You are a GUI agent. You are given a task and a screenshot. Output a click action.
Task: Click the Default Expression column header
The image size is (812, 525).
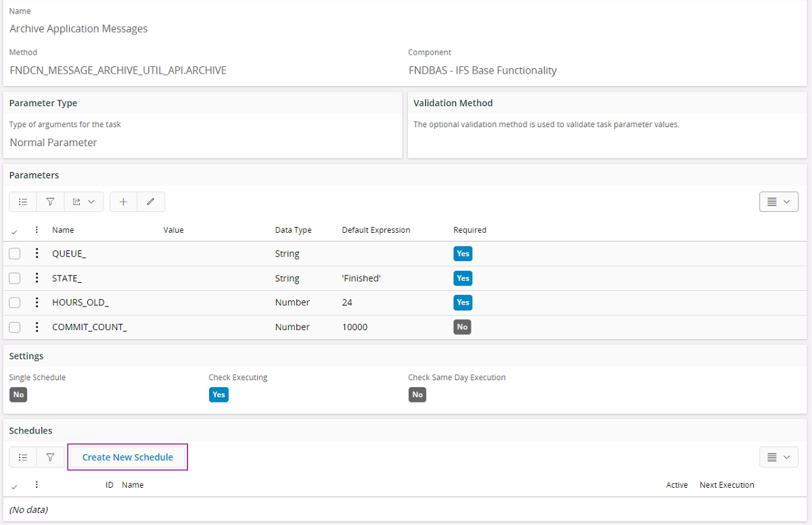(x=376, y=230)
